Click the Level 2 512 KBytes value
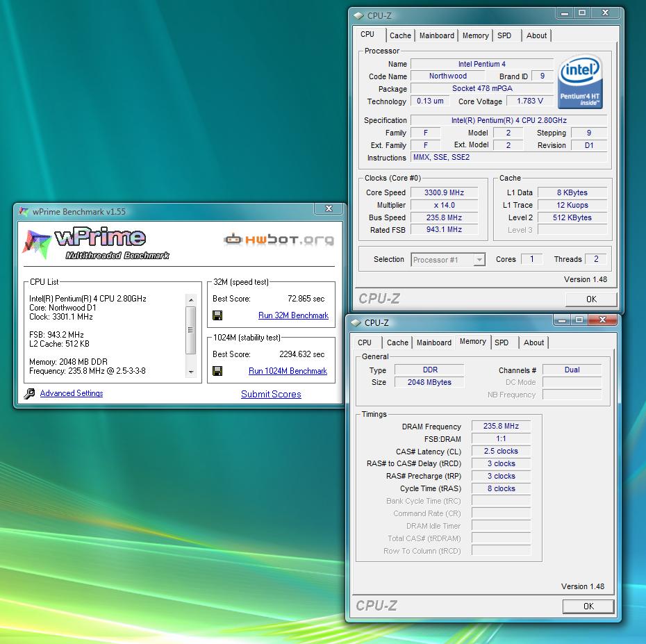The image size is (646, 644). coord(572,217)
